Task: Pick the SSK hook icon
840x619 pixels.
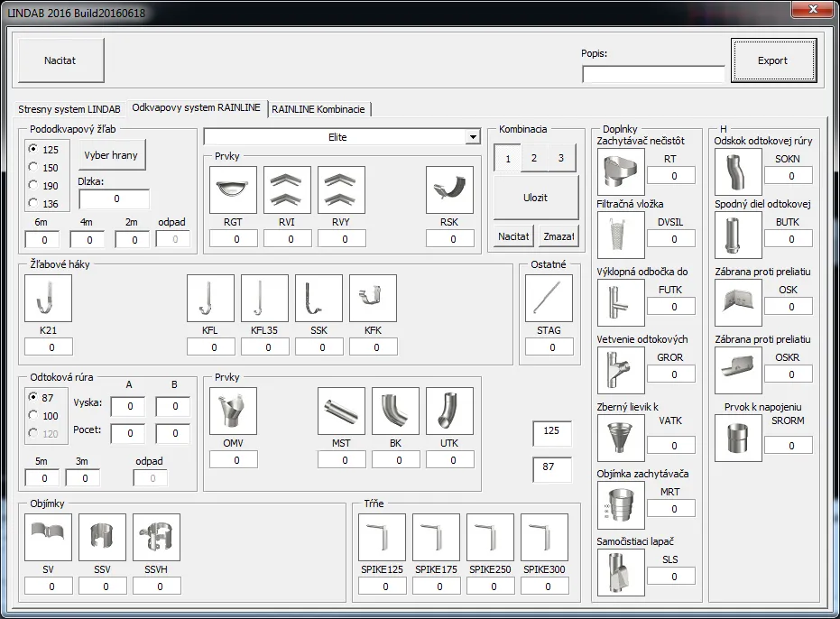Action: pyautogui.click(x=318, y=298)
